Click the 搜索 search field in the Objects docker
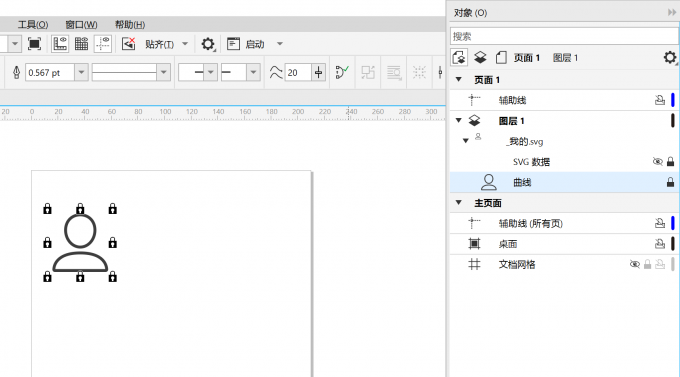The width and height of the screenshot is (680, 377). coord(564,36)
